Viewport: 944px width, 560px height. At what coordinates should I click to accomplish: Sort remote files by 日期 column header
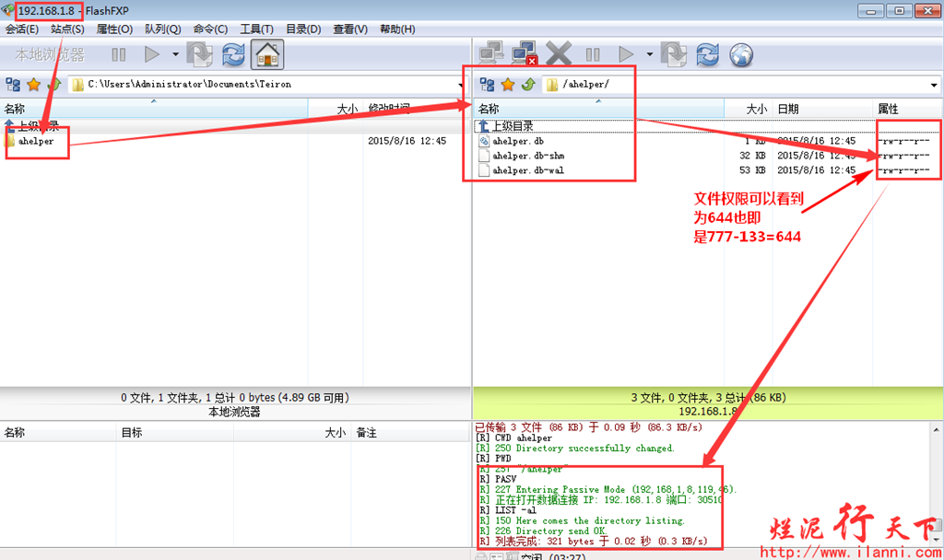click(788, 109)
